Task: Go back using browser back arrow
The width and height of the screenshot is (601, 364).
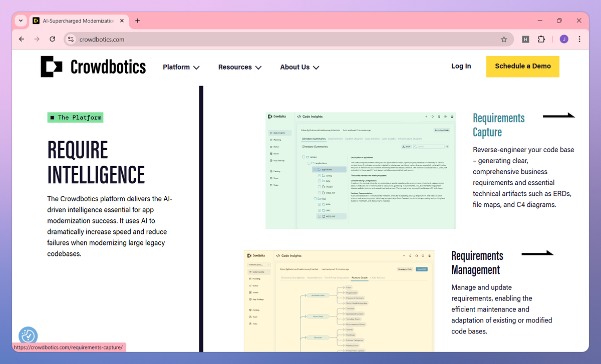Action: (22, 39)
